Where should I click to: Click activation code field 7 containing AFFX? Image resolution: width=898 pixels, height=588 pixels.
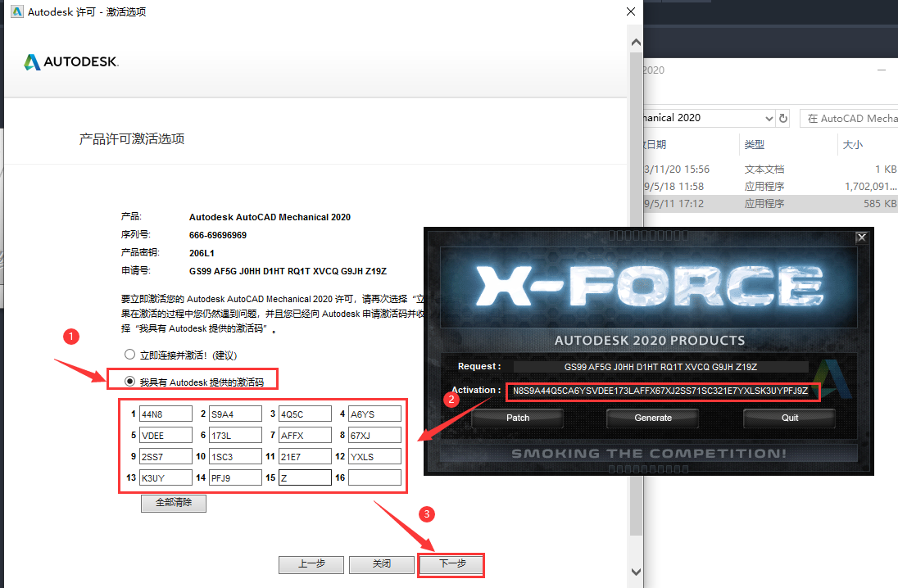pyautogui.click(x=305, y=435)
